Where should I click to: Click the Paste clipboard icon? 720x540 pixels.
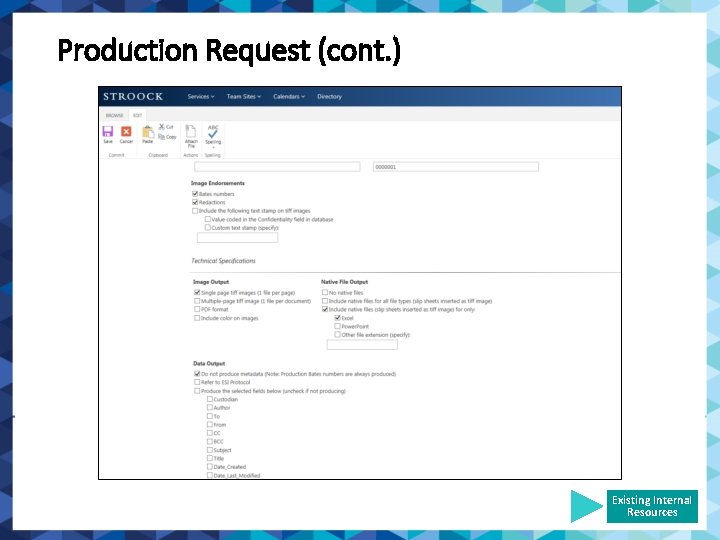tap(148, 132)
